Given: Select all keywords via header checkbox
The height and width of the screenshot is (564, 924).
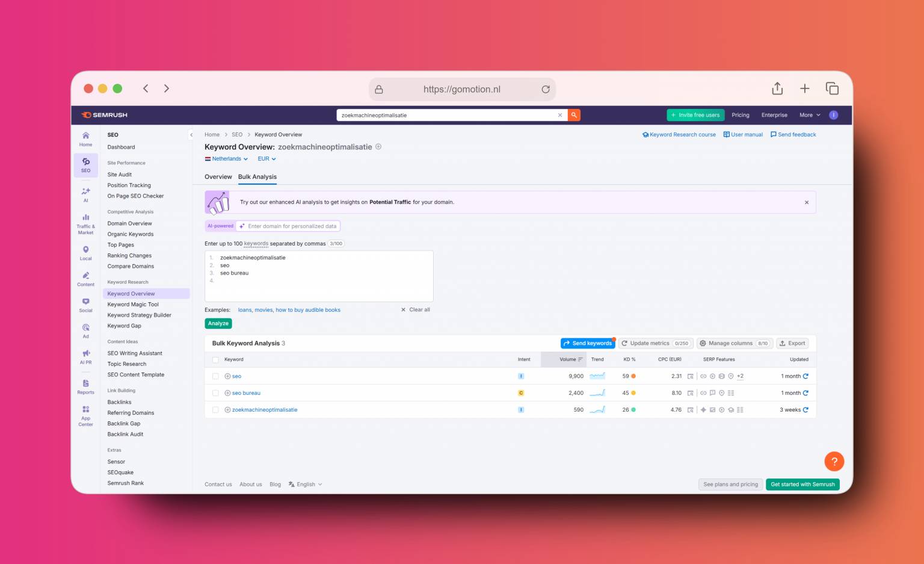Looking at the screenshot, I should pyautogui.click(x=215, y=360).
